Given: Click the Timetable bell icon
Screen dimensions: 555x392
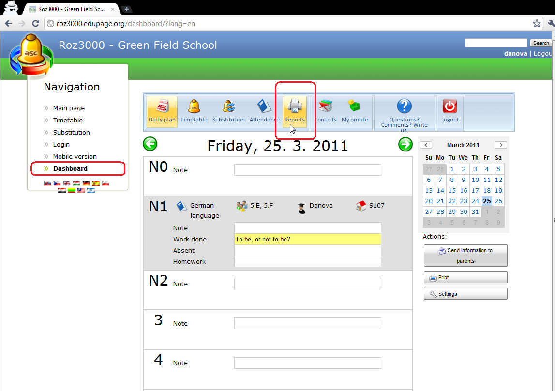Looking at the screenshot, I should [x=194, y=107].
